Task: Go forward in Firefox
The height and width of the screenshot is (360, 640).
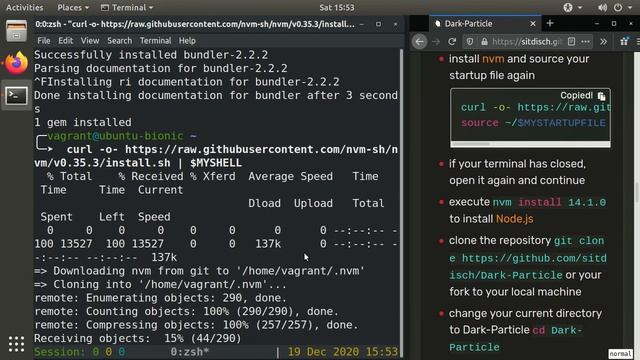Action: tap(436, 42)
